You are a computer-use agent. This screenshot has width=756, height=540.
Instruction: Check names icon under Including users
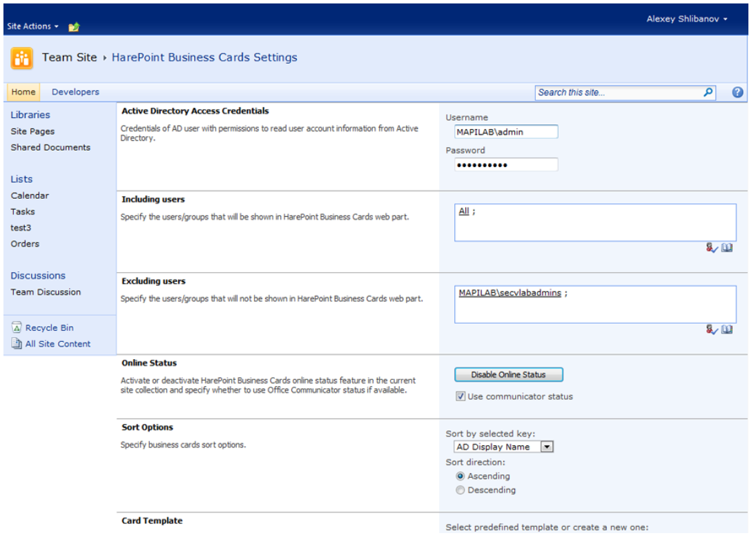(712, 248)
